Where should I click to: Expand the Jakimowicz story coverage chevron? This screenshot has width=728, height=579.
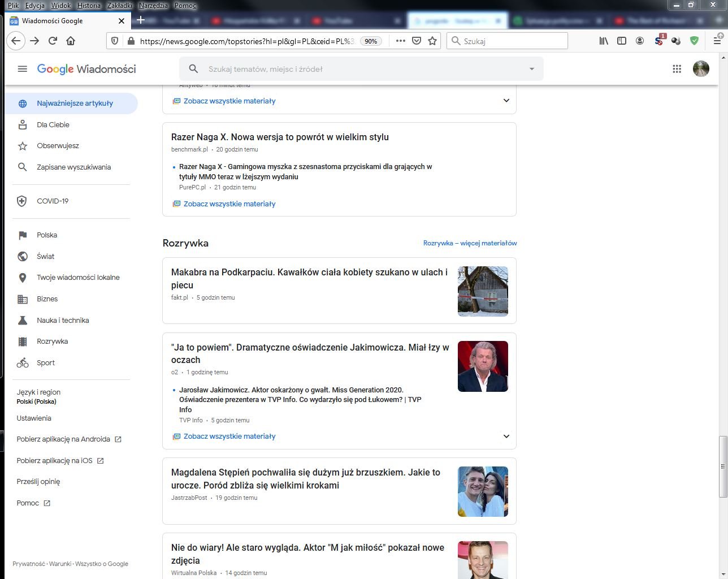[506, 437]
